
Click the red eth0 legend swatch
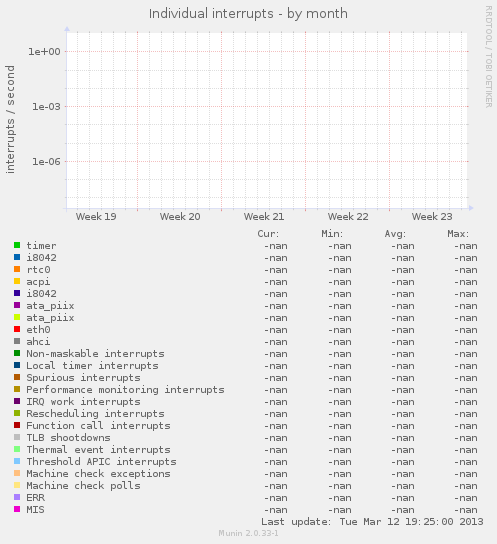pos(17,329)
